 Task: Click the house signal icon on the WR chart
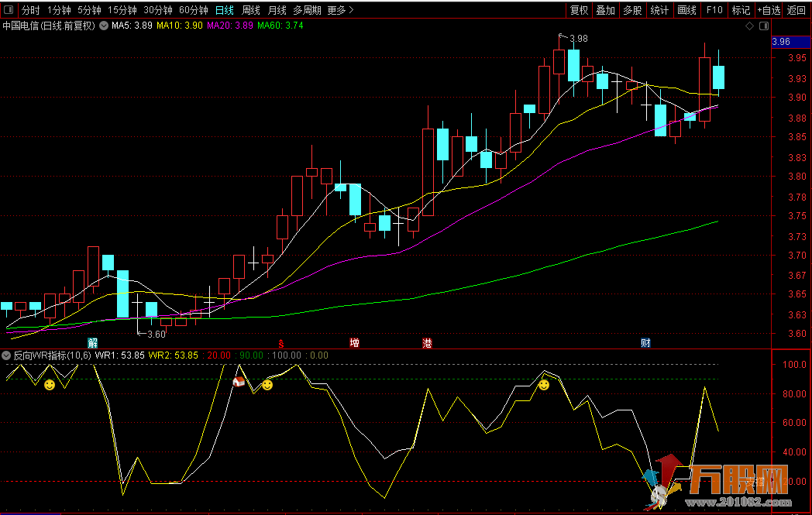point(239,382)
